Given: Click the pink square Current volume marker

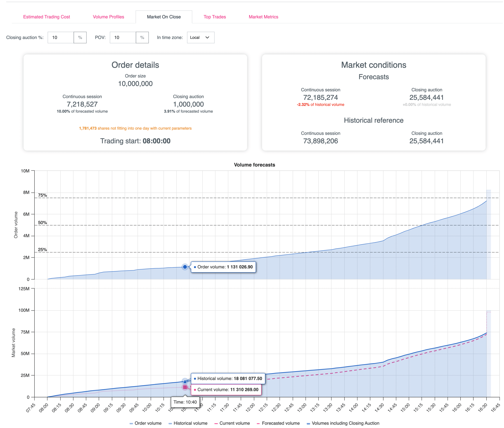Looking at the screenshot, I should 185,387.
